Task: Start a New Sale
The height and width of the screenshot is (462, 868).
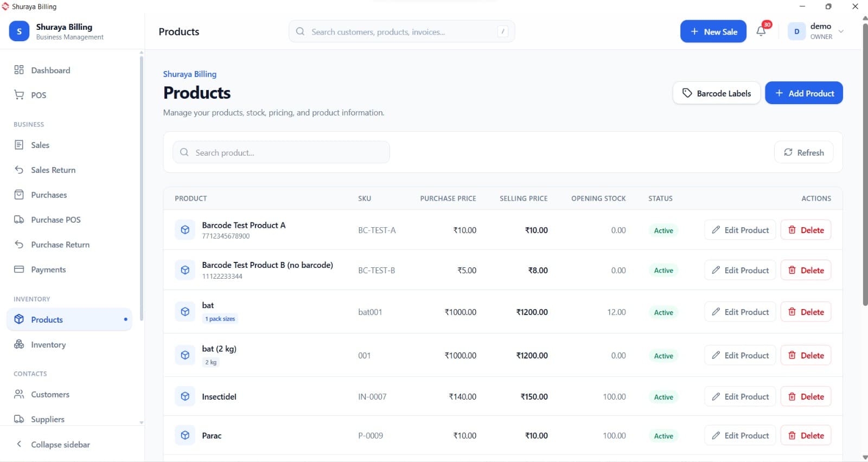Action: (x=713, y=31)
